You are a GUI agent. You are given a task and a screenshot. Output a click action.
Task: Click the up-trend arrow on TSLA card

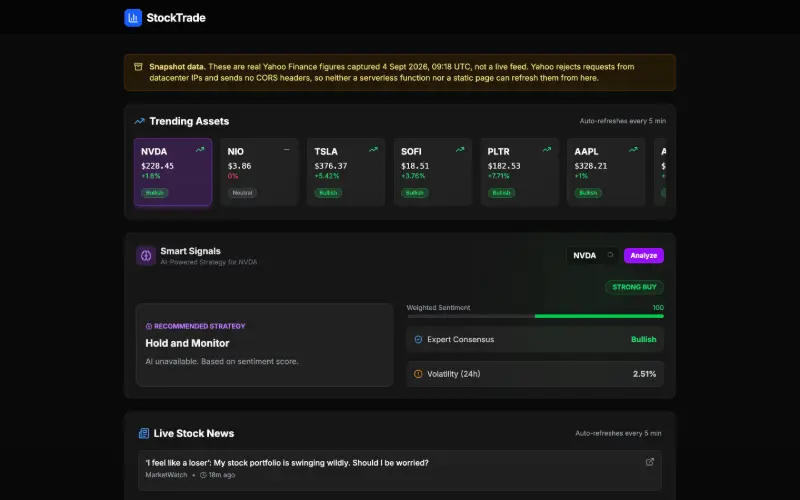pos(373,150)
